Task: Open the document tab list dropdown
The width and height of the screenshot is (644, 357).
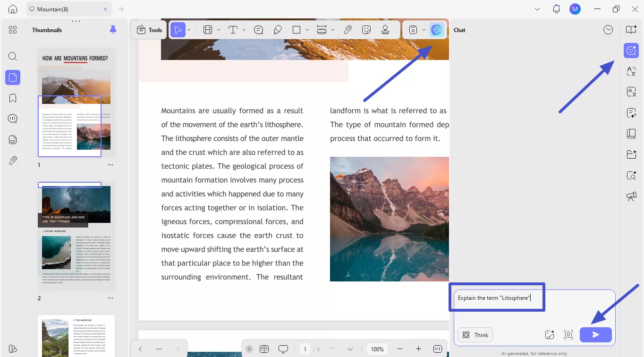Action: point(537,9)
